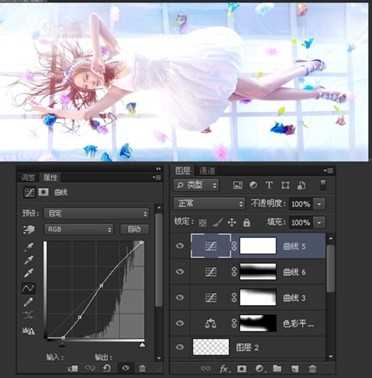This screenshot has height=378, width=372.
Task: Select the on-image targeted adjustment hand tool
Action: click(x=29, y=229)
